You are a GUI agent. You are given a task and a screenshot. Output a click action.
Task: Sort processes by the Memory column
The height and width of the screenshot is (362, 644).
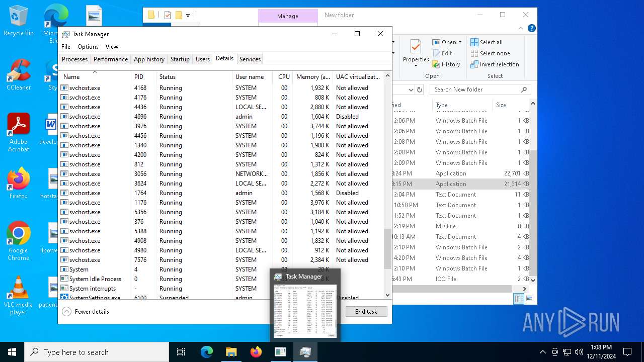point(312,77)
